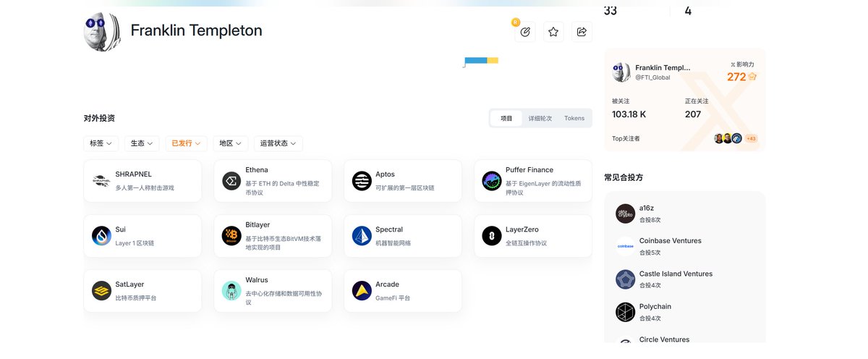This screenshot has width=868, height=359.
Task: Switch to the Tokens tab
Action: click(x=574, y=118)
